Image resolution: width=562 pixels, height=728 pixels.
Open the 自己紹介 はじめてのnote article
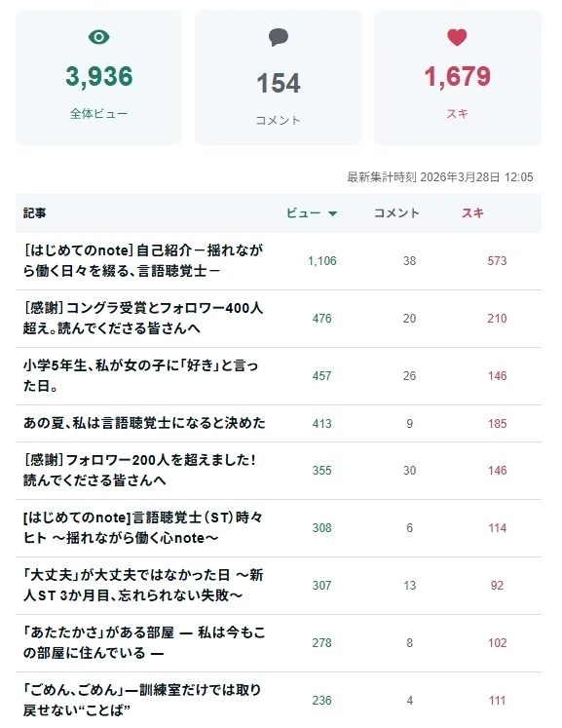(x=143, y=260)
